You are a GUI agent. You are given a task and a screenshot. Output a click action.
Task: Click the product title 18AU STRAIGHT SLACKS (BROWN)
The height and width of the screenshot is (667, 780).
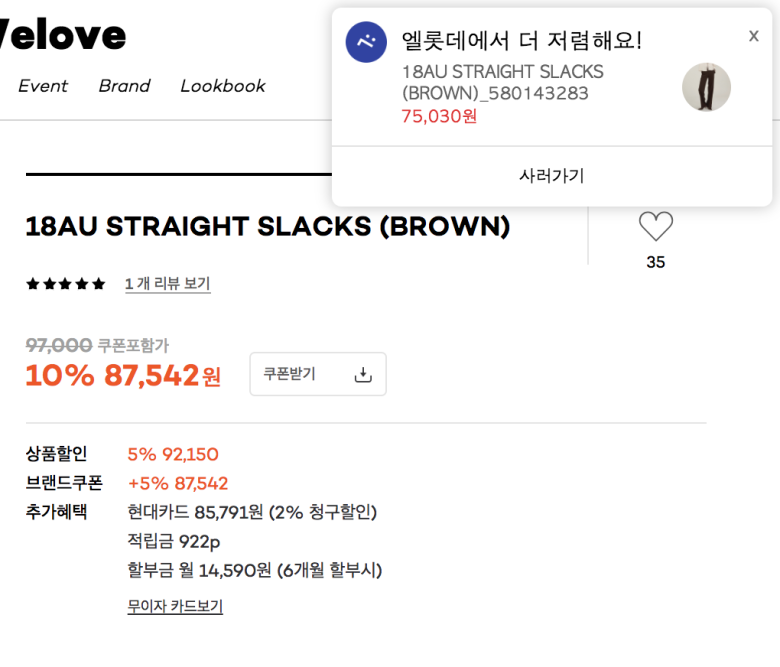268,227
